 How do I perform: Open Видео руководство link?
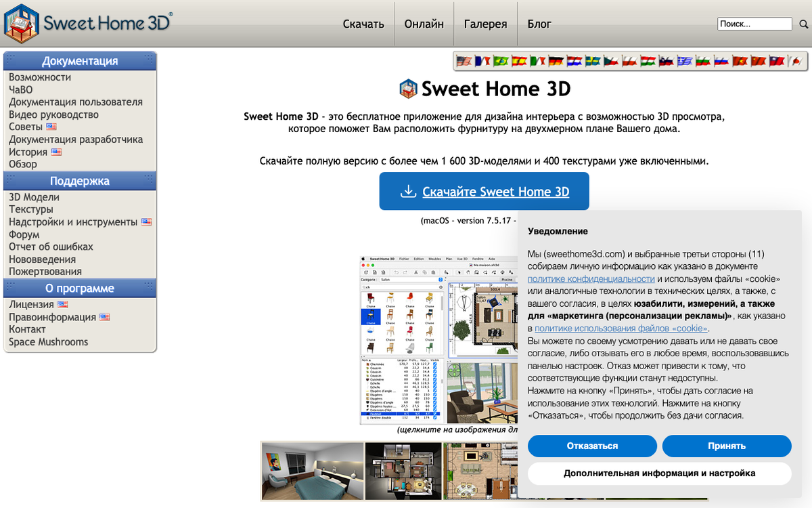pos(53,114)
